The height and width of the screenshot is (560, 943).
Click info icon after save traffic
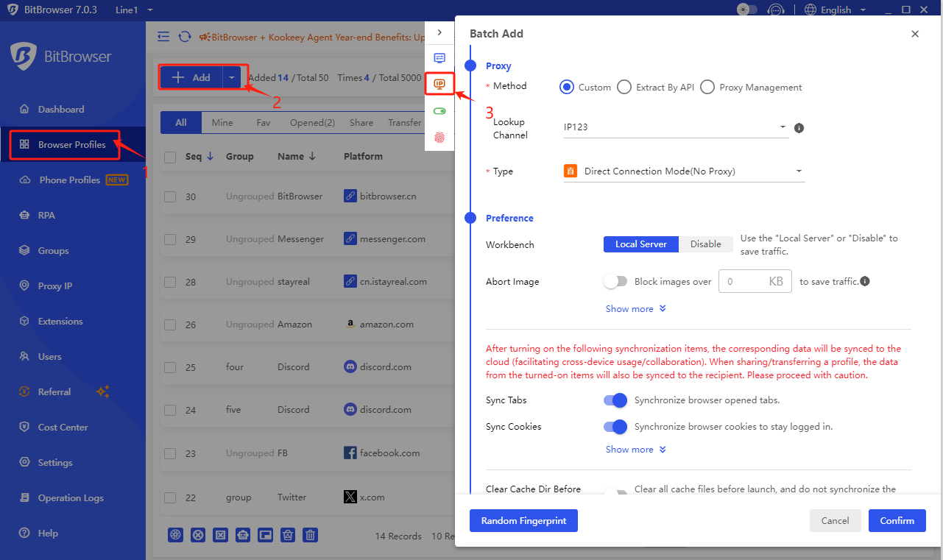pos(865,281)
